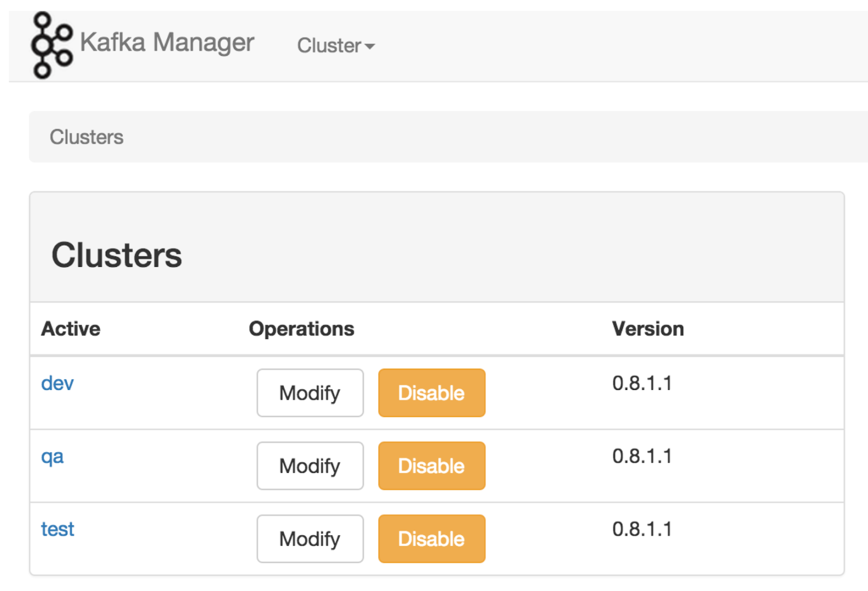868x591 pixels.
Task: Click the Version column header
Action: tap(648, 329)
